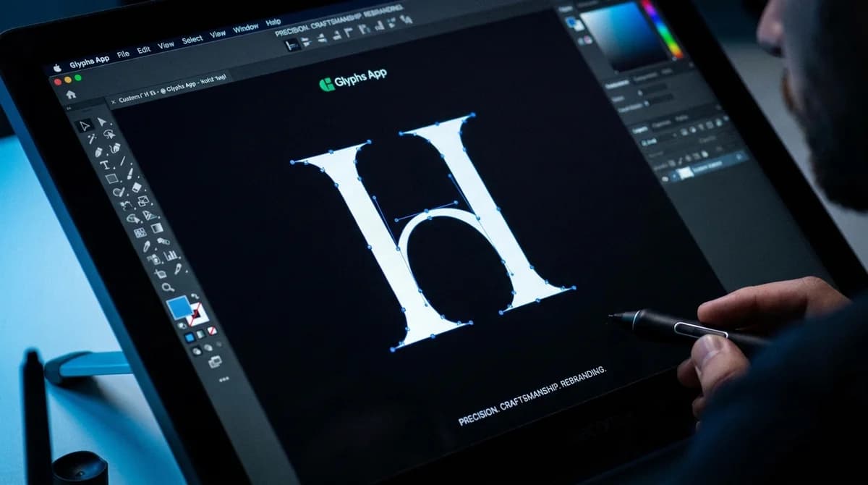This screenshot has width=868, height=485.
Task: Pick the Paintbrush tool
Action: pos(129,174)
